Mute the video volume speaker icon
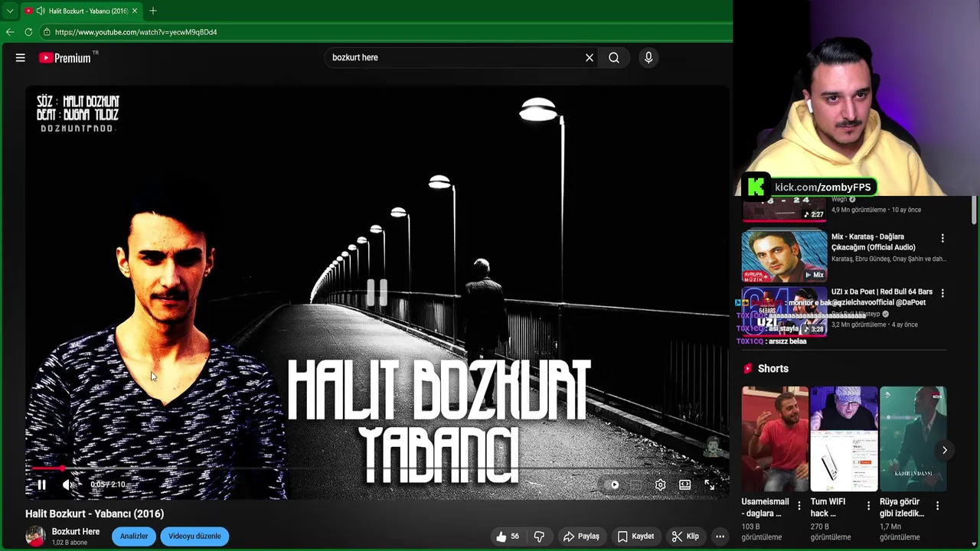Image resolution: width=980 pixels, height=551 pixels. [70, 484]
